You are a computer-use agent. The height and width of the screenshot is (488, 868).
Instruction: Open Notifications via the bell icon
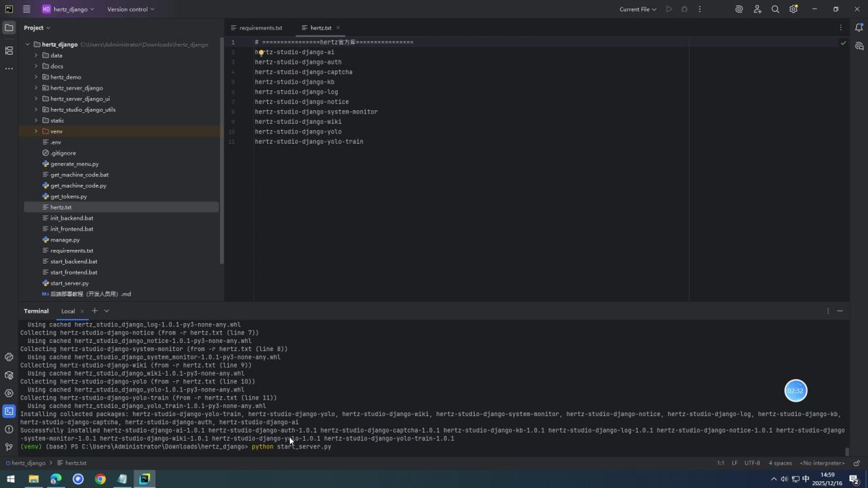860,27
